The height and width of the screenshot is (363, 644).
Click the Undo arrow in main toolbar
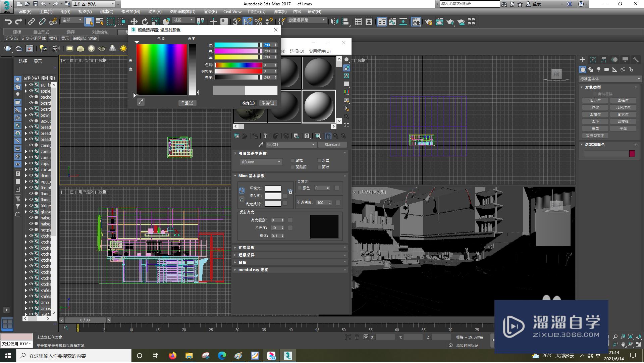(x=8, y=22)
